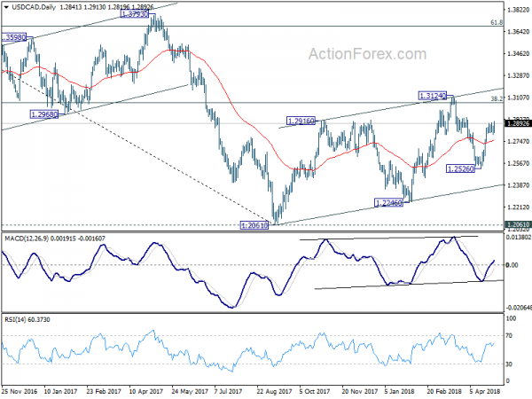This screenshot has height=399, width=532.
Task: Click the 38.2 Fibonacci level label
Action: coord(497,98)
